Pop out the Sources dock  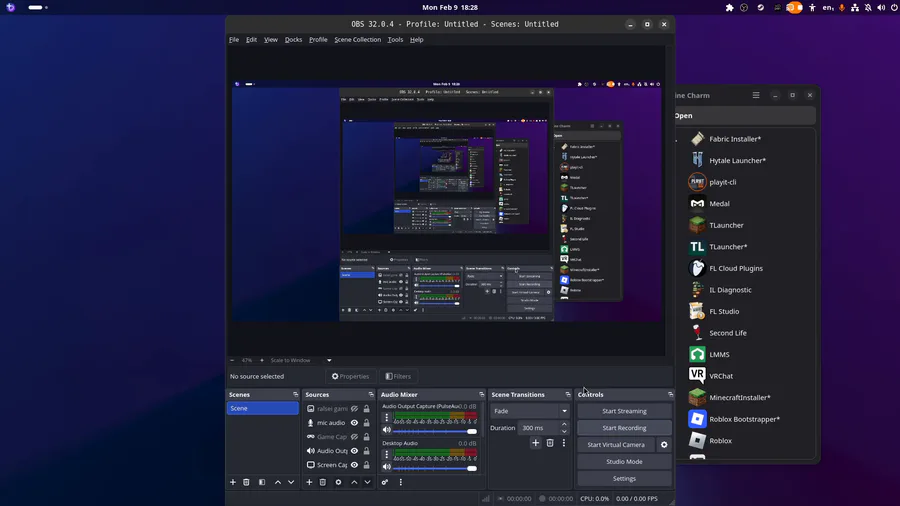(371, 395)
